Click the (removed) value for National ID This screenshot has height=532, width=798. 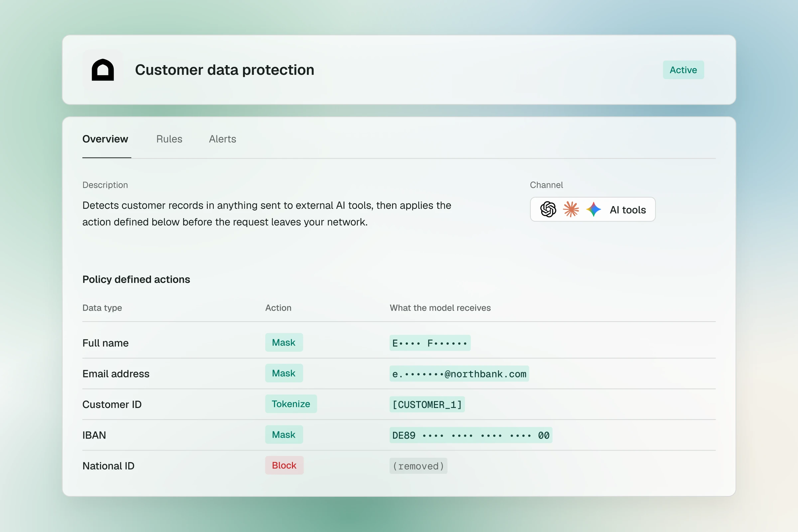[x=418, y=466]
